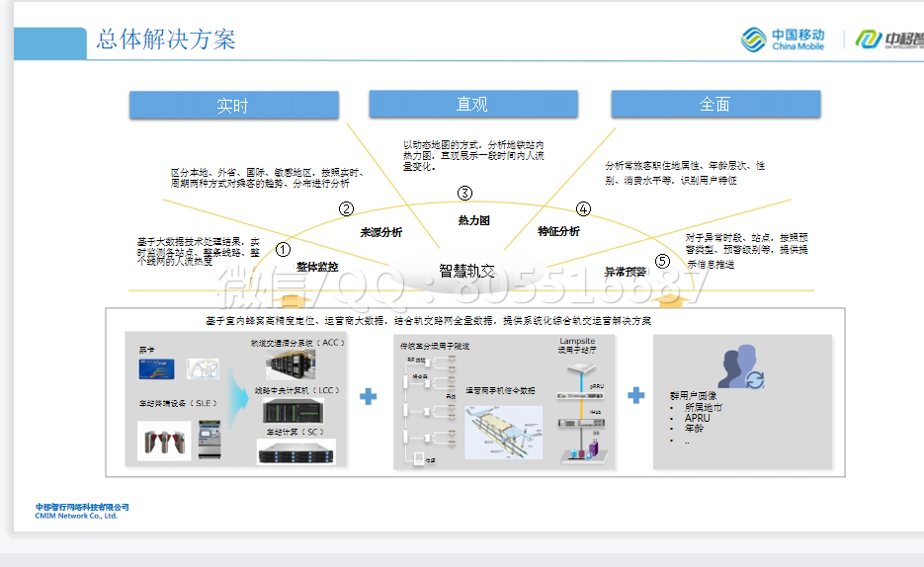
Task: Click the green 中移智行 logo at top right
Action: 889,40
